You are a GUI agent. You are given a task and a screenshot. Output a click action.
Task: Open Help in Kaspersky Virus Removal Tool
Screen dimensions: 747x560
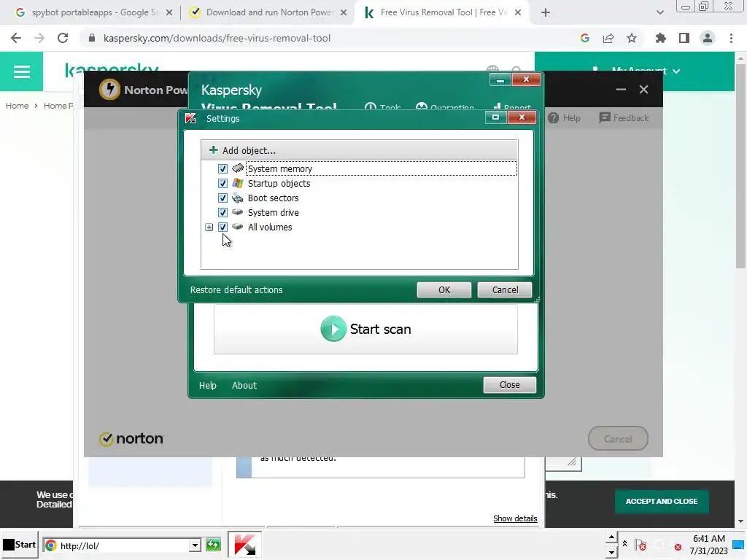208,385
